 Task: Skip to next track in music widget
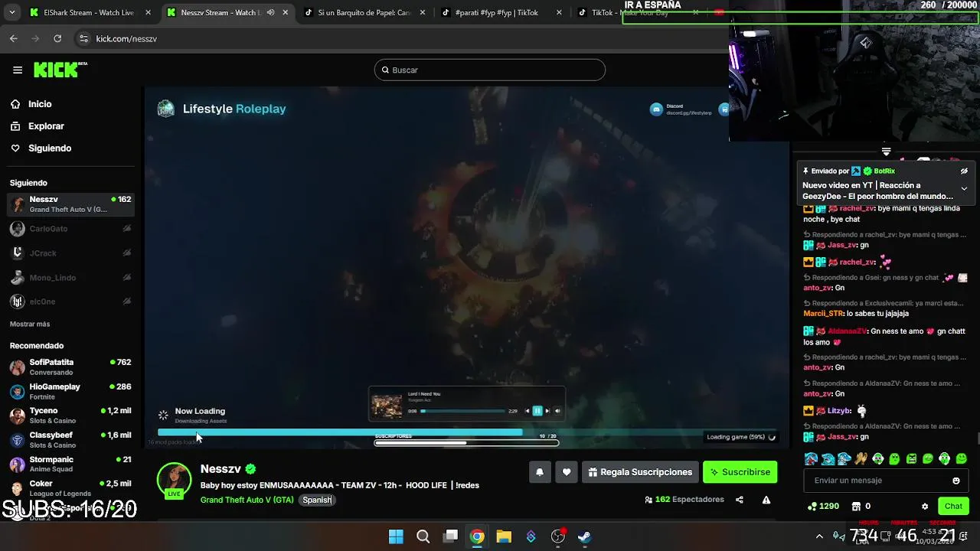[x=547, y=411]
